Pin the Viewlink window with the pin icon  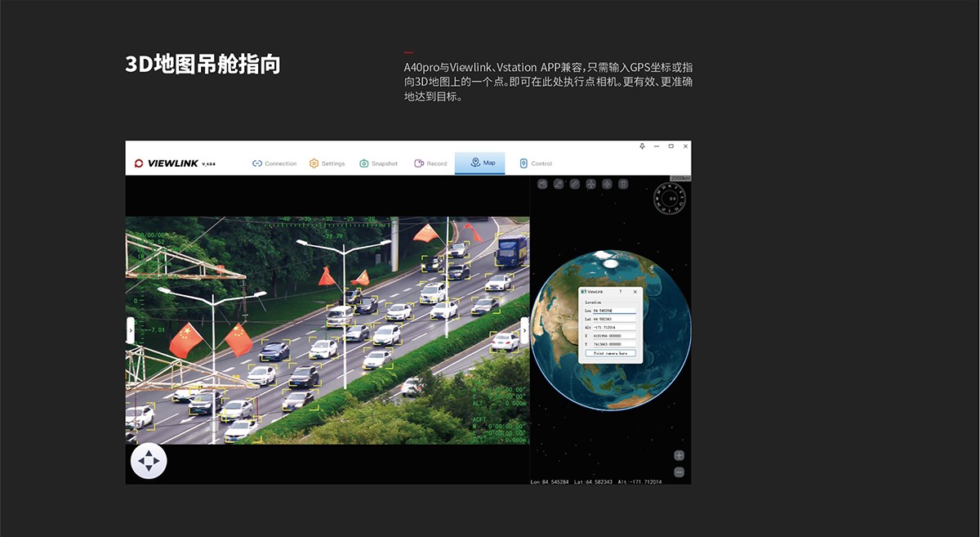pyautogui.click(x=642, y=146)
